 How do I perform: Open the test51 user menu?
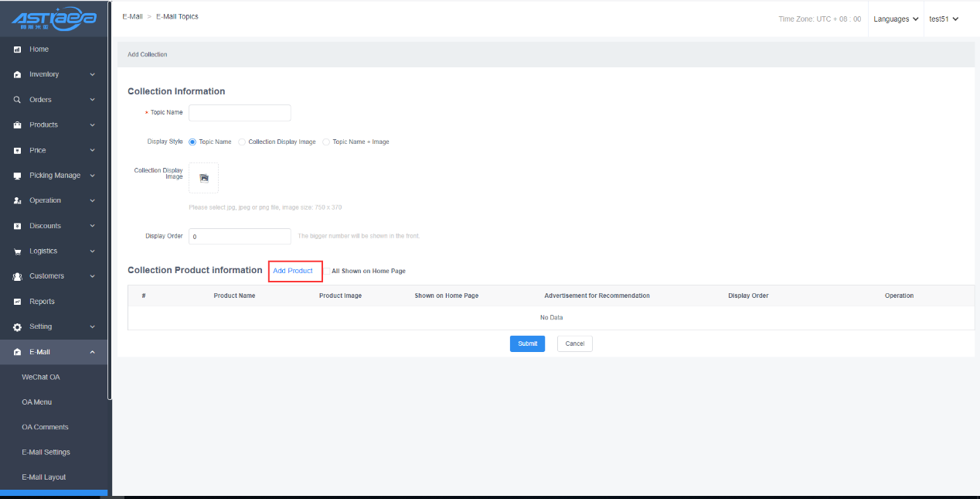pos(943,19)
